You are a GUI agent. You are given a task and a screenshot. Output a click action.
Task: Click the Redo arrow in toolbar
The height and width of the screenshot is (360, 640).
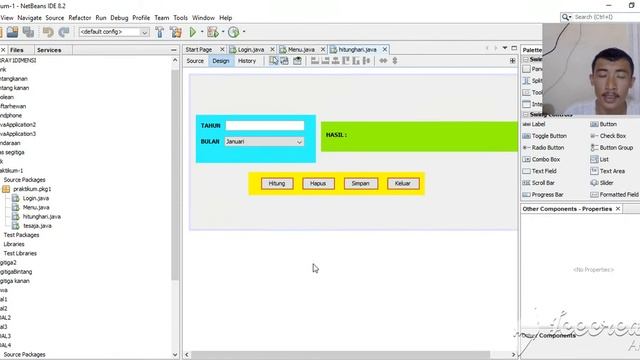point(64,32)
